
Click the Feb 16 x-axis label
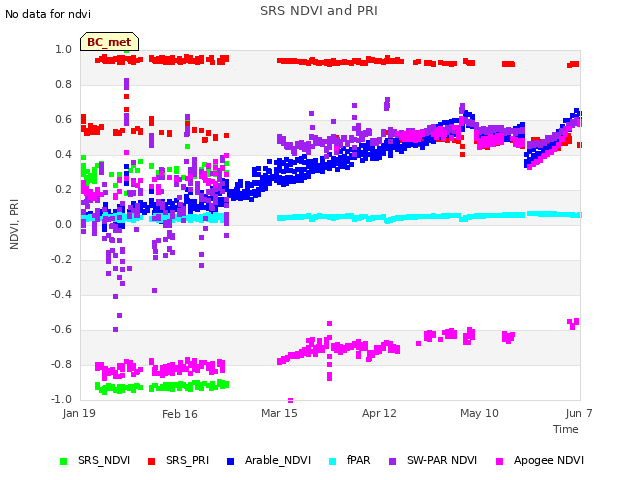pos(180,414)
